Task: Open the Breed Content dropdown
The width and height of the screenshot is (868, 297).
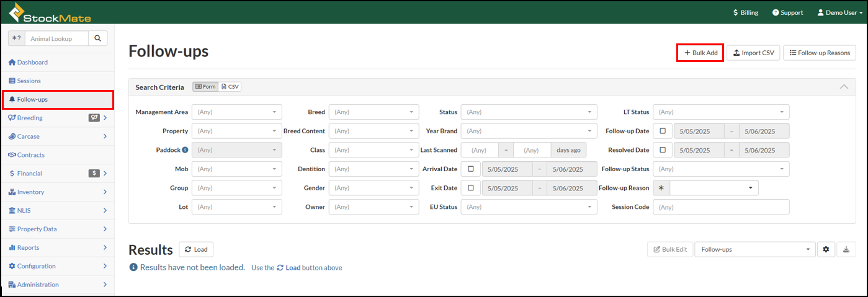Action: (x=374, y=131)
